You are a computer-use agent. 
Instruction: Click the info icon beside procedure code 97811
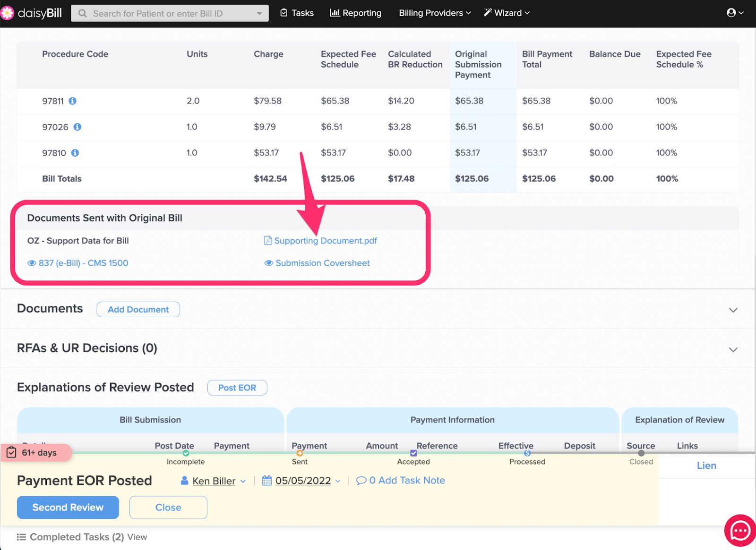(72, 101)
